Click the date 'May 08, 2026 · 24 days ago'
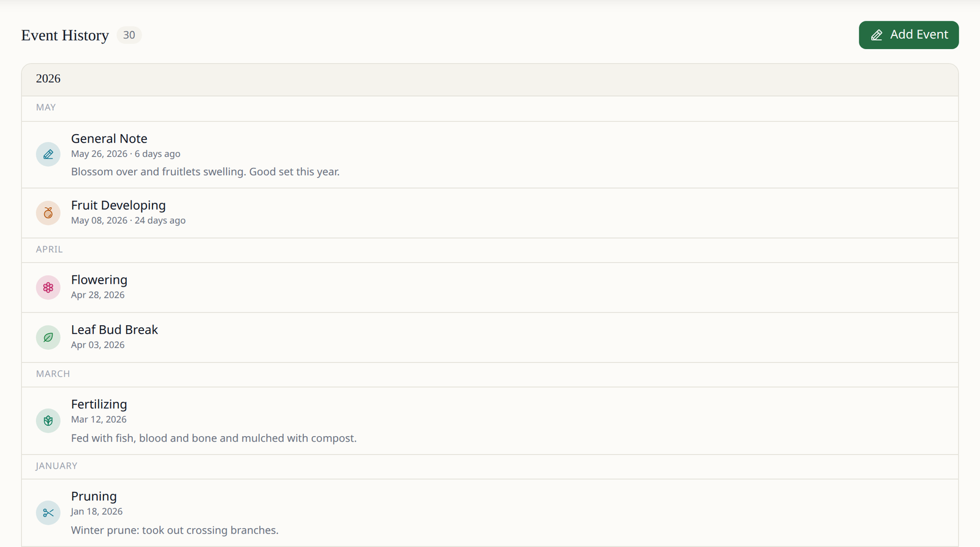980x547 pixels. [x=128, y=221]
